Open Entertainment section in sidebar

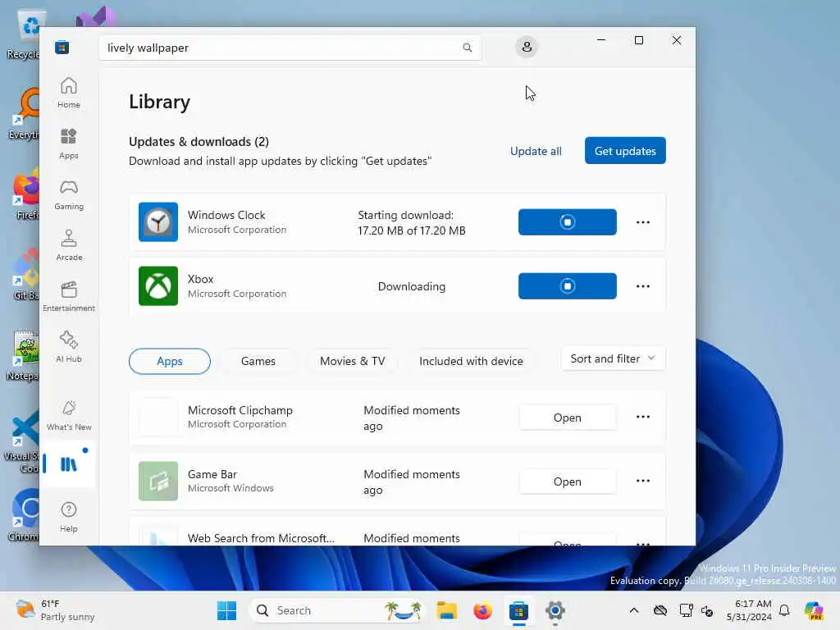69,296
